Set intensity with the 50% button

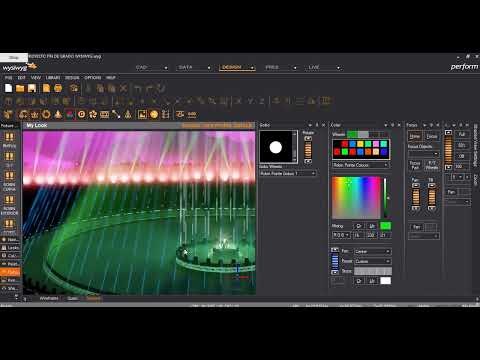point(462,145)
